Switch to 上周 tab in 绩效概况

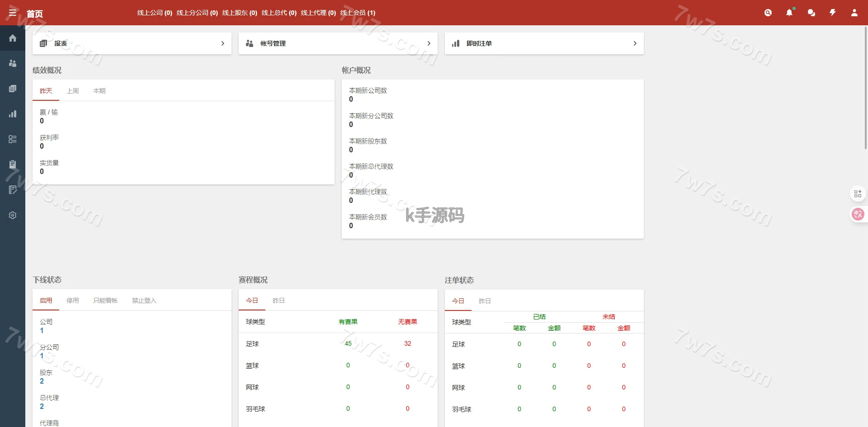(x=72, y=91)
